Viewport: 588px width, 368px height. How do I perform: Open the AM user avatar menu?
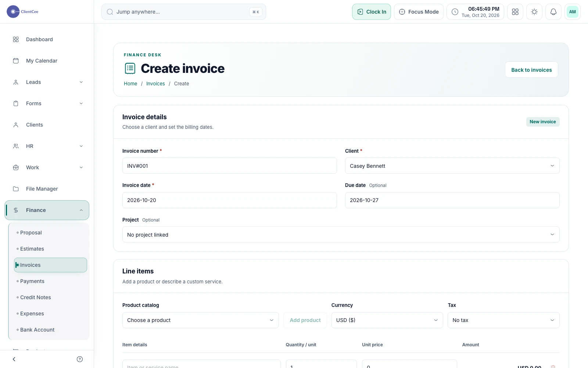(573, 12)
